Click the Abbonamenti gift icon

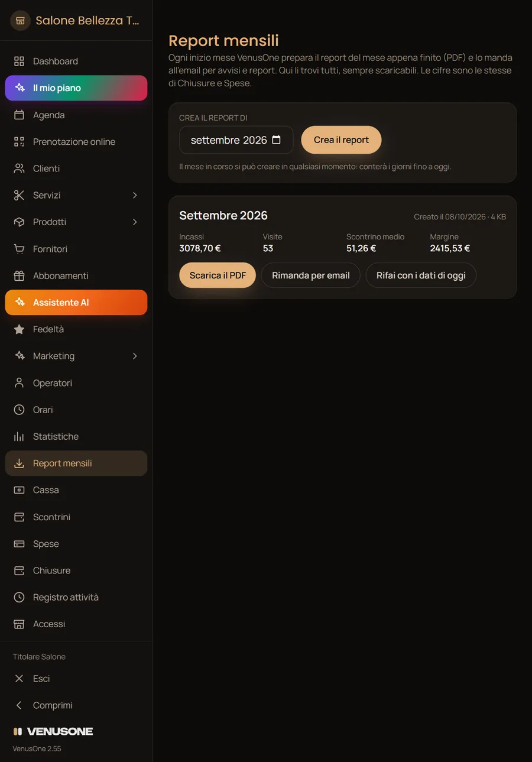(x=19, y=276)
